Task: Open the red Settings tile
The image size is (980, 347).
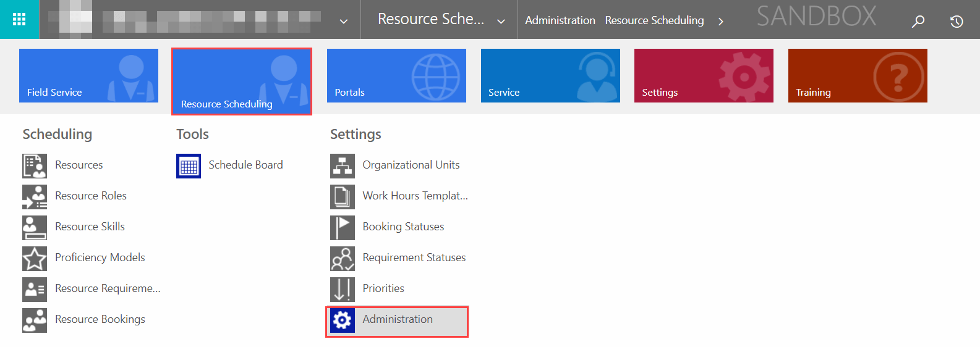Action: pos(704,75)
